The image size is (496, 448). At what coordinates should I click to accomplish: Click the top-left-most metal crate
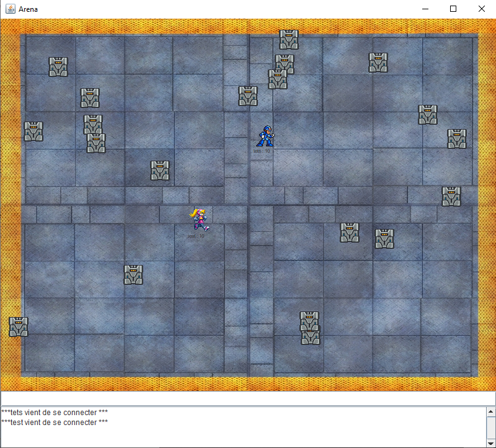coord(58,66)
